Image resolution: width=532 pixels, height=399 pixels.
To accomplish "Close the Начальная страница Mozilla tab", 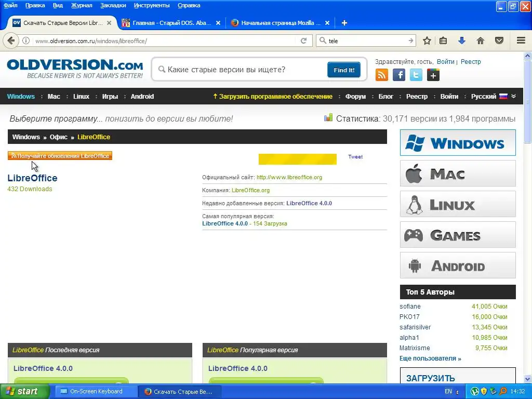I will point(327,23).
